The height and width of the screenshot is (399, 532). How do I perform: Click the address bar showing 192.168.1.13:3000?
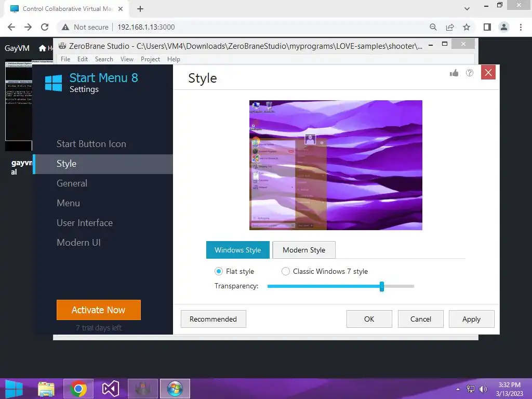[x=146, y=27]
